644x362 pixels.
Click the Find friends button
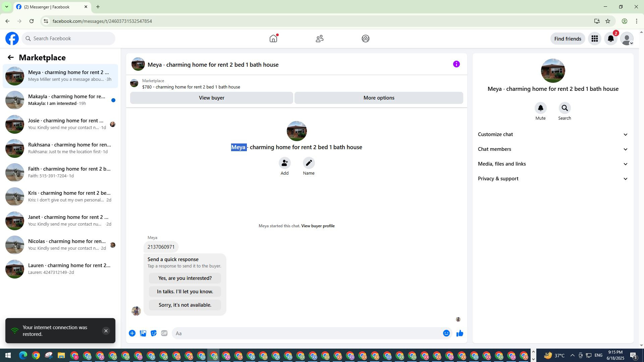(568, 39)
